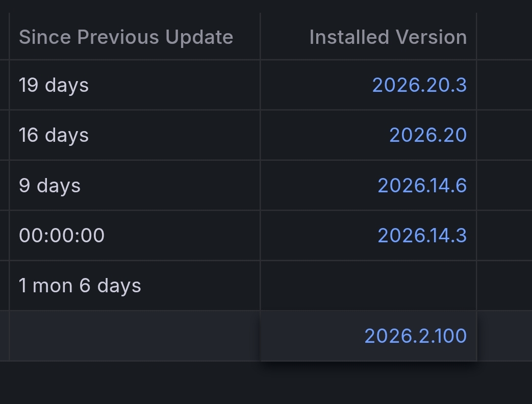Click the blank header cell after Installed Version
This screenshot has height=404, width=532.
point(504,37)
